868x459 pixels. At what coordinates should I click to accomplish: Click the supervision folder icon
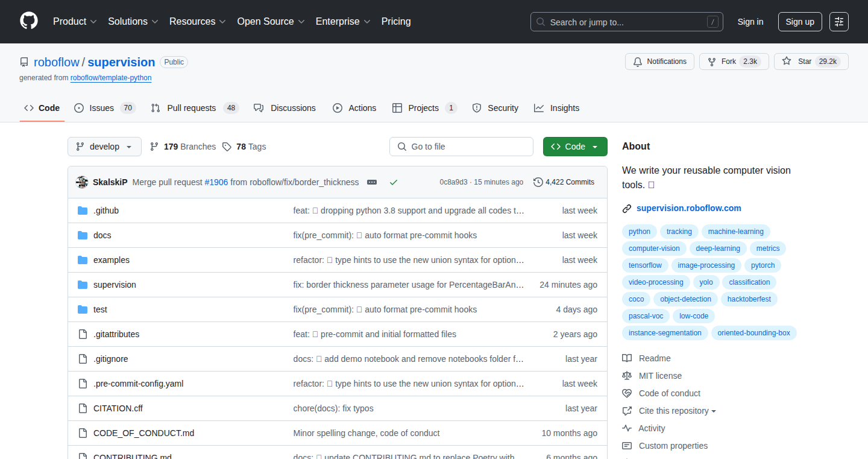pyautogui.click(x=83, y=285)
